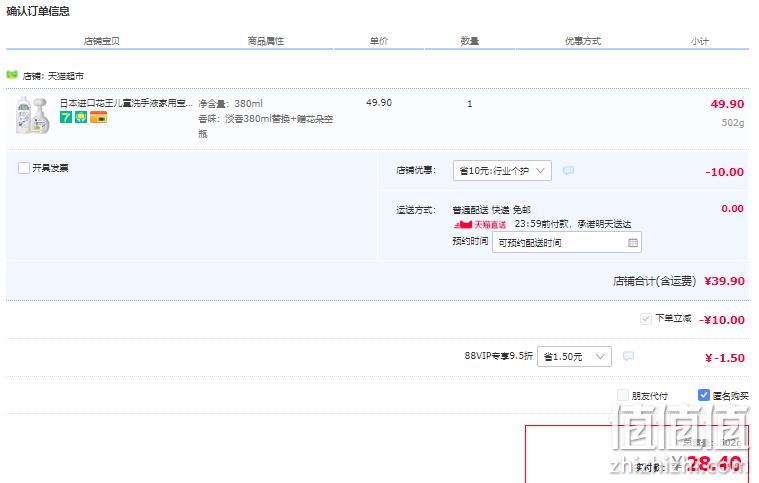Click the 普通配送 快递 免邮 shipping text
759x483 pixels.
(492, 210)
